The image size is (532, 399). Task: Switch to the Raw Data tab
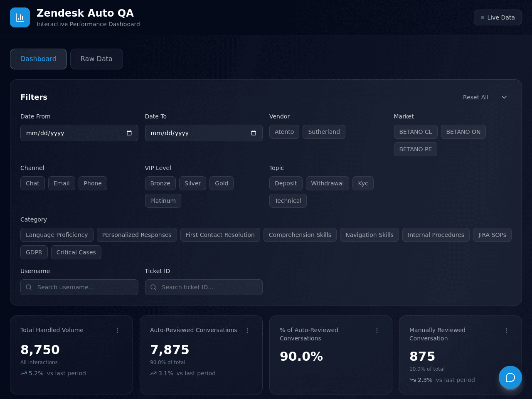point(96,59)
